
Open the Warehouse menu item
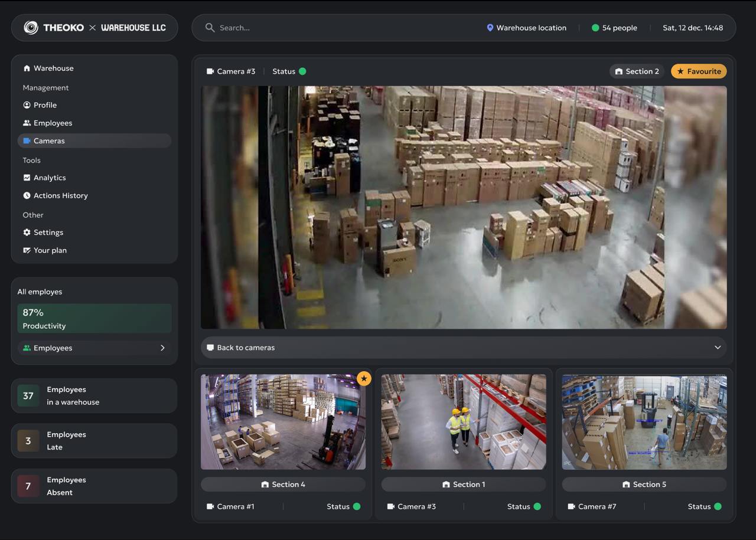coord(94,68)
